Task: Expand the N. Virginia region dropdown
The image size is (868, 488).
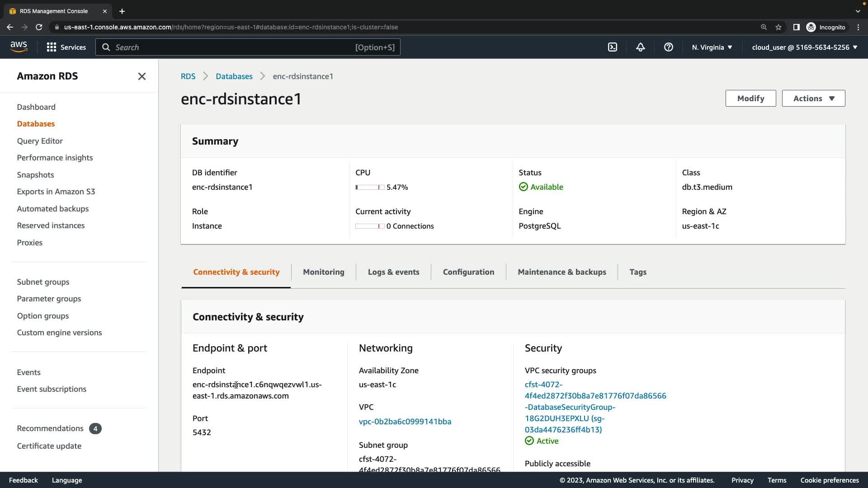Action: (x=712, y=47)
